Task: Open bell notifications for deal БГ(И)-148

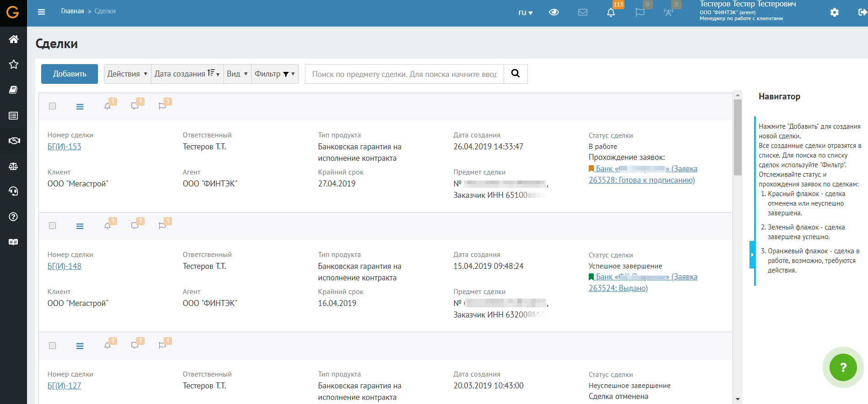Action: coord(108,226)
